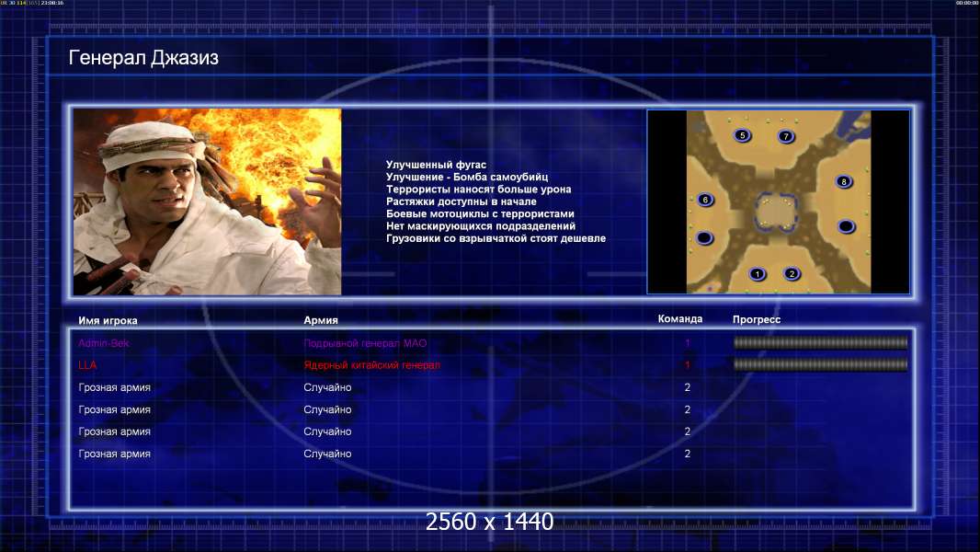The width and height of the screenshot is (980, 552).
Task: Click the line "Улучшение - Бомба самоубийц"
Action: click(467, 177)
